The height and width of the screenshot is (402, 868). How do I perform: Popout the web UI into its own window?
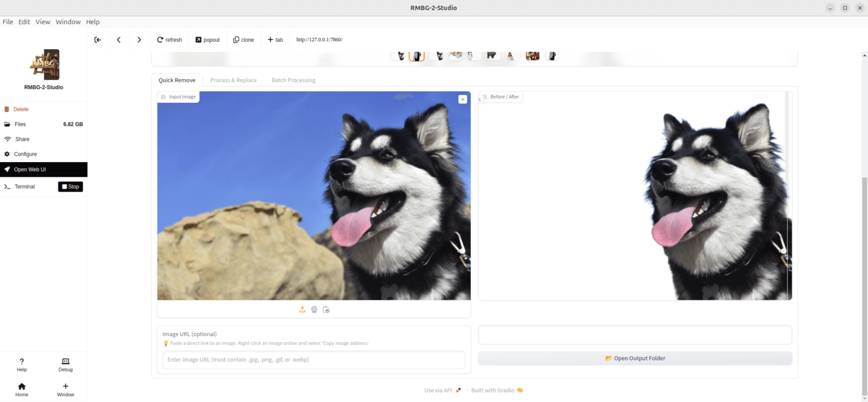coord(207,40)
